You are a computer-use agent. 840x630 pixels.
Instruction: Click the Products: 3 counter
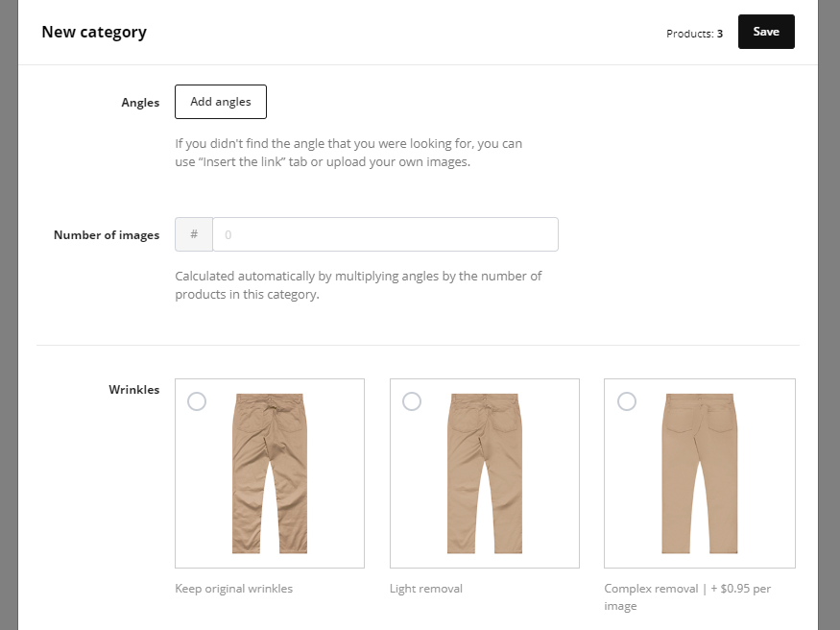click(x=694, y=34)
